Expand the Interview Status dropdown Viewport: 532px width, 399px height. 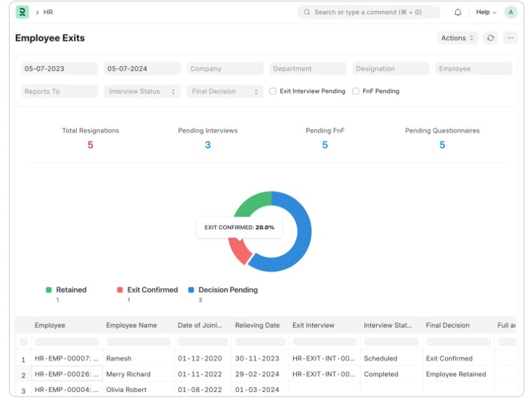tap(142, 91)
